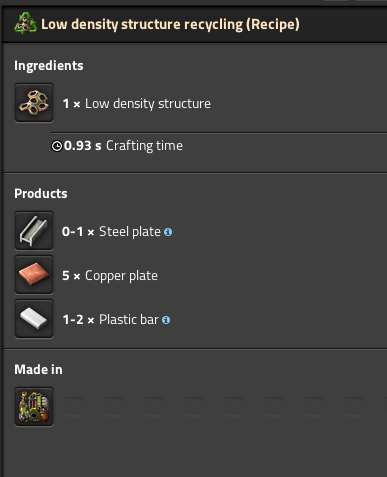Click the info icon beside Plastic bar
This screenshot has height=477, width=387.
[x=166, y=320]
